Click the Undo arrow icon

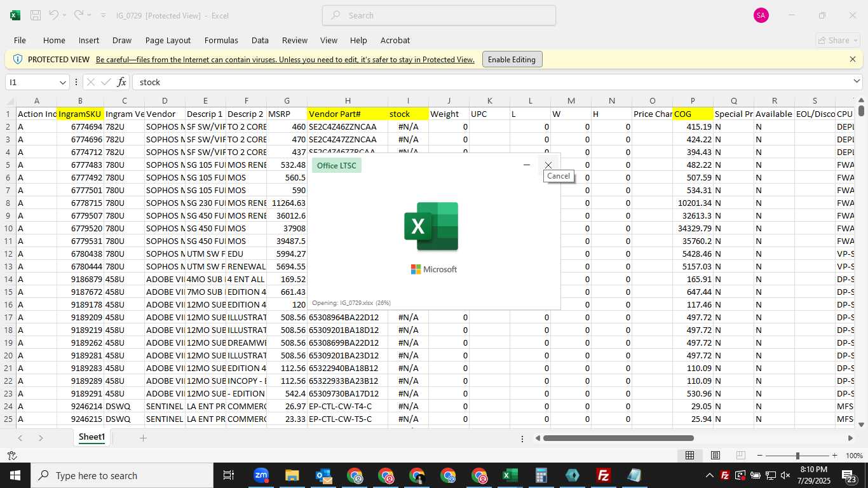[53, 15]
